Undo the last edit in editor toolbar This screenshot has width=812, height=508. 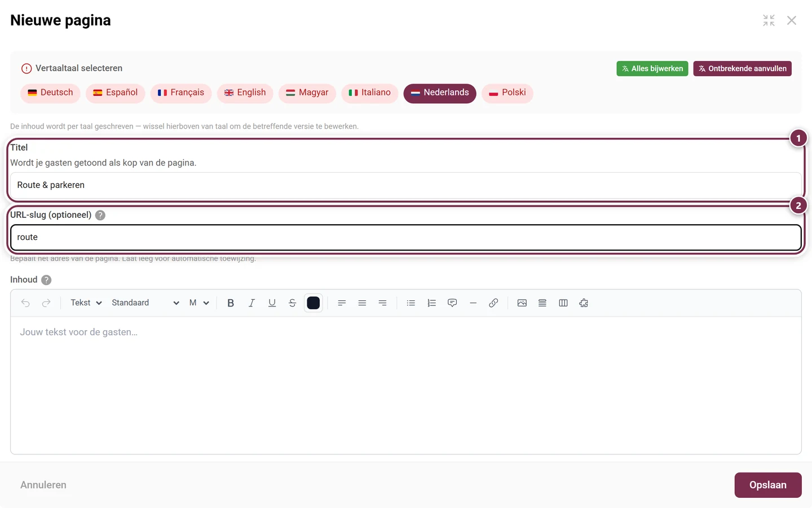point(25,303)
